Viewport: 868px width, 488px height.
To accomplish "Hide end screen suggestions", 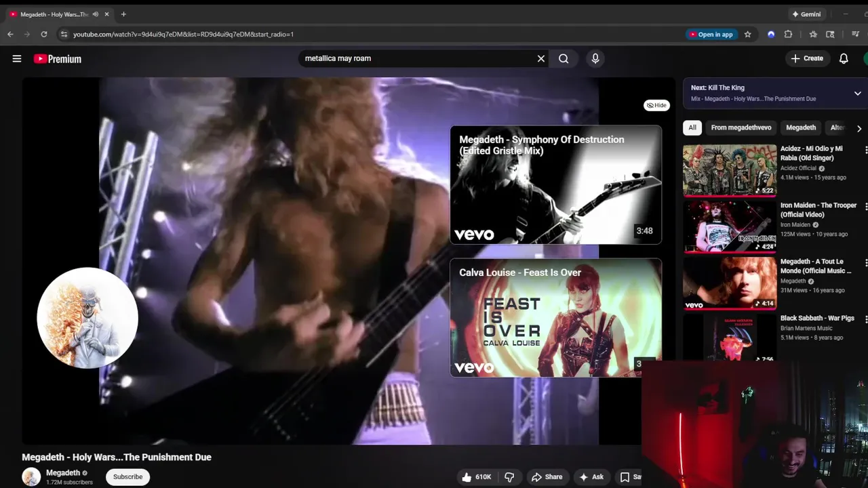I will (x=656, y=105).
